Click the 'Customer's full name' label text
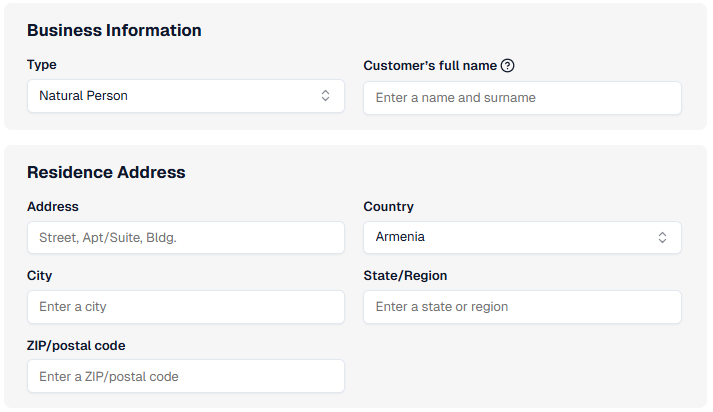The image size is (713, 412). [430, 66]
